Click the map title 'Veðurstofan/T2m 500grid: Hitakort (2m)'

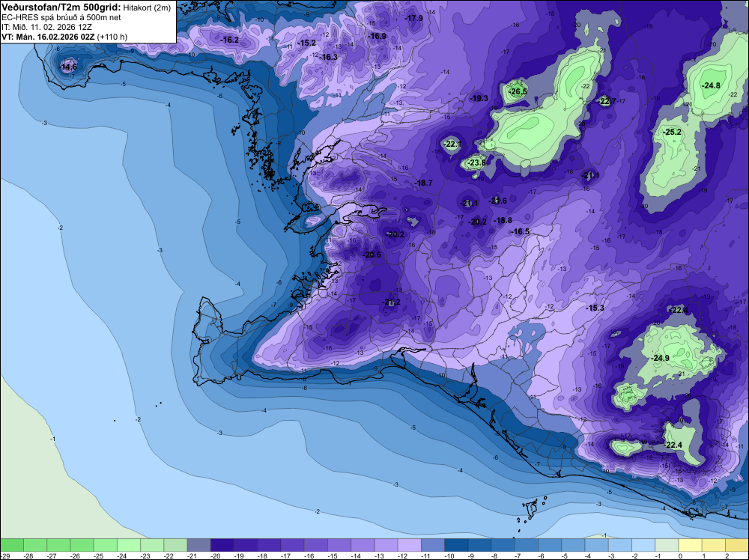tap(86, 7)
